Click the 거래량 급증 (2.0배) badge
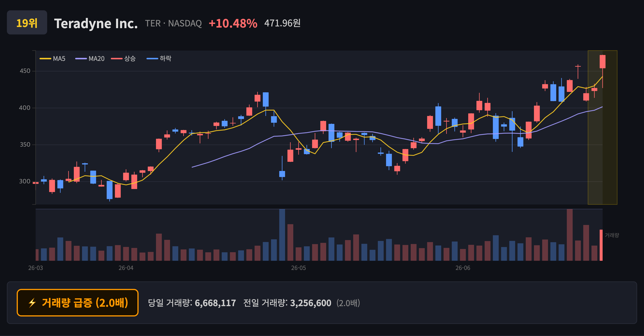 [x=77, y=302]
